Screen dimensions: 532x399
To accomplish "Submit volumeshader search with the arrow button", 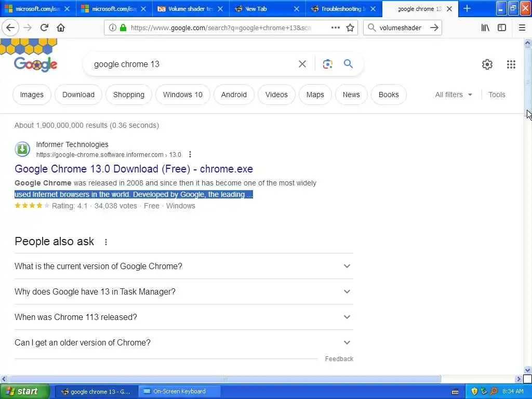I will coord(434,28).
